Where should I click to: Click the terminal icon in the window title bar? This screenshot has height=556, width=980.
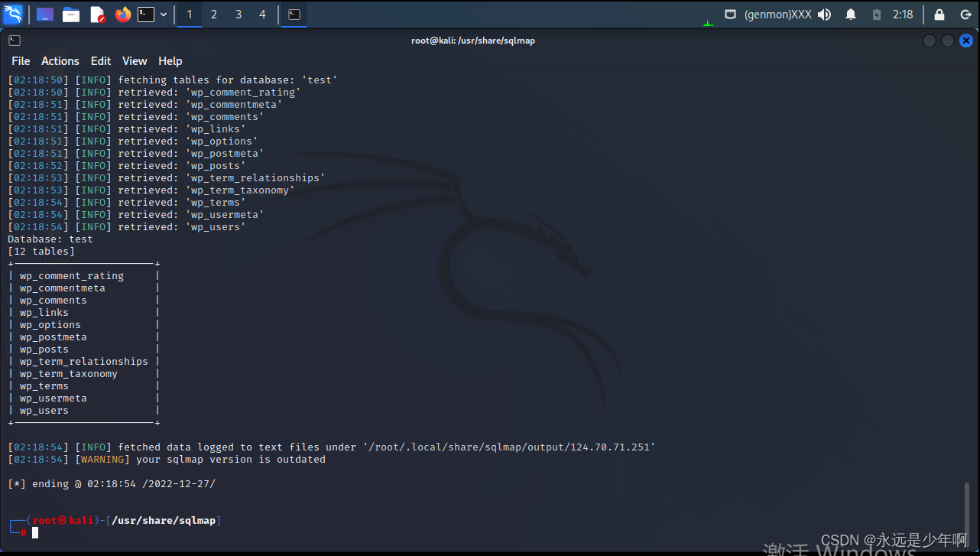(x=15, y=41)
